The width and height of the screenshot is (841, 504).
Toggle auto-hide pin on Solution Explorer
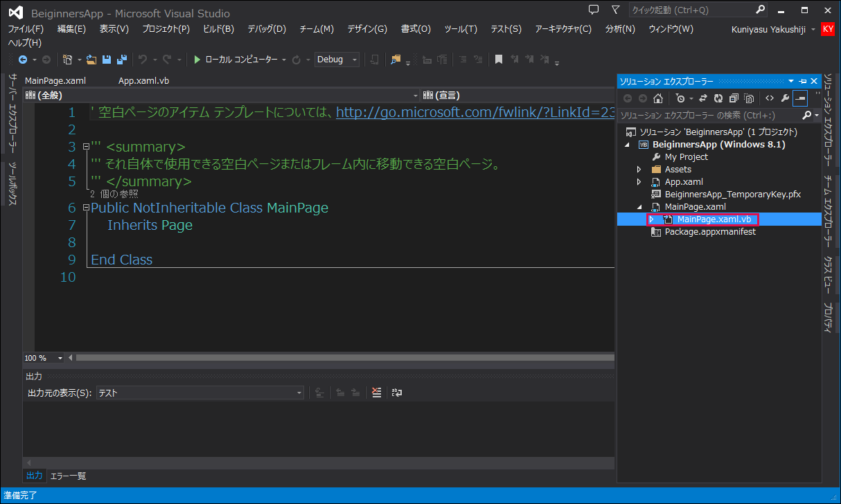click(x=803, y=81)
